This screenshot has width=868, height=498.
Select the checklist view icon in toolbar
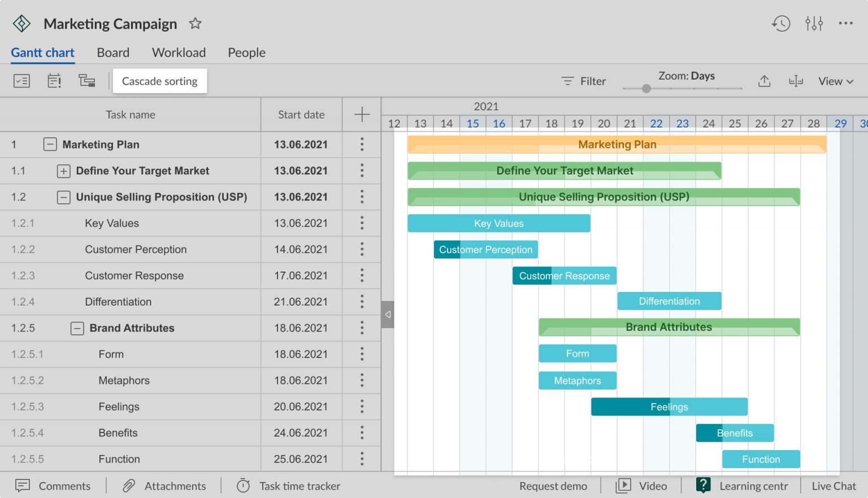[x=22, y=81]
